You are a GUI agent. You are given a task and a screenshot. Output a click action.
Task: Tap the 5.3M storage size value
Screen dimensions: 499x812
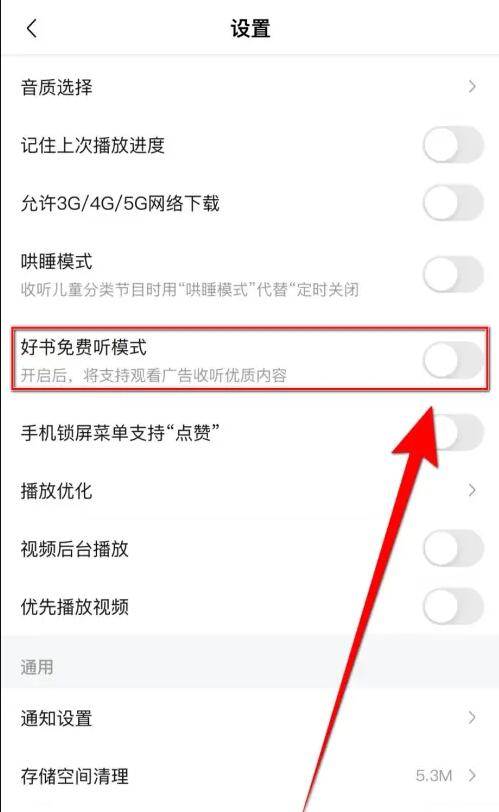434,776
